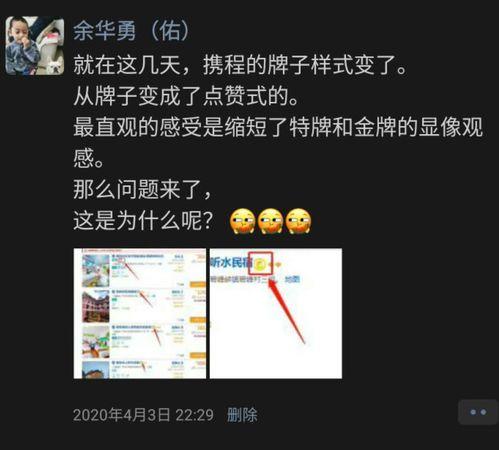
Task: Open the right thumbnail with the red arrow
Action: tap(276, 313)
